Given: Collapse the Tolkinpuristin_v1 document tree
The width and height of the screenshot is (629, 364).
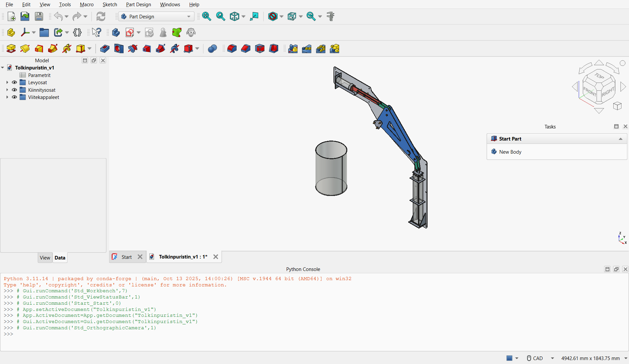Looking at the screenshot, I should point(3,68).
